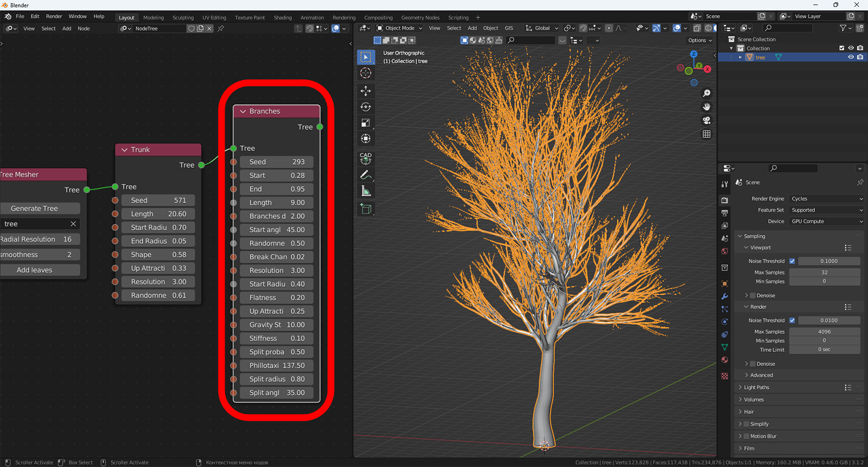Expand the Light Paths panel

[756, 387]
